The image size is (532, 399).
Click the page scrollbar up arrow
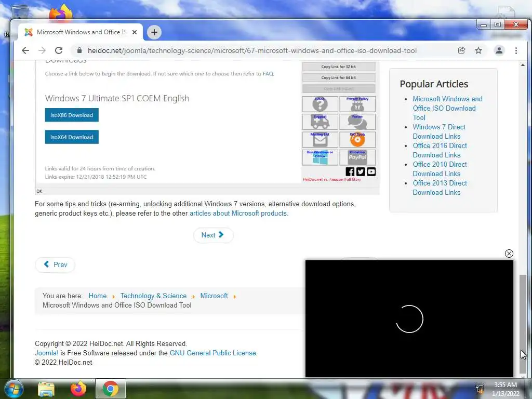pos(523,65)
